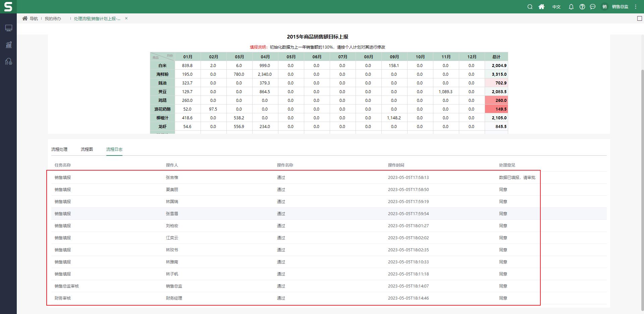
Task: Select log row of operator 林国瑞
Action: (x=329, y=202)
